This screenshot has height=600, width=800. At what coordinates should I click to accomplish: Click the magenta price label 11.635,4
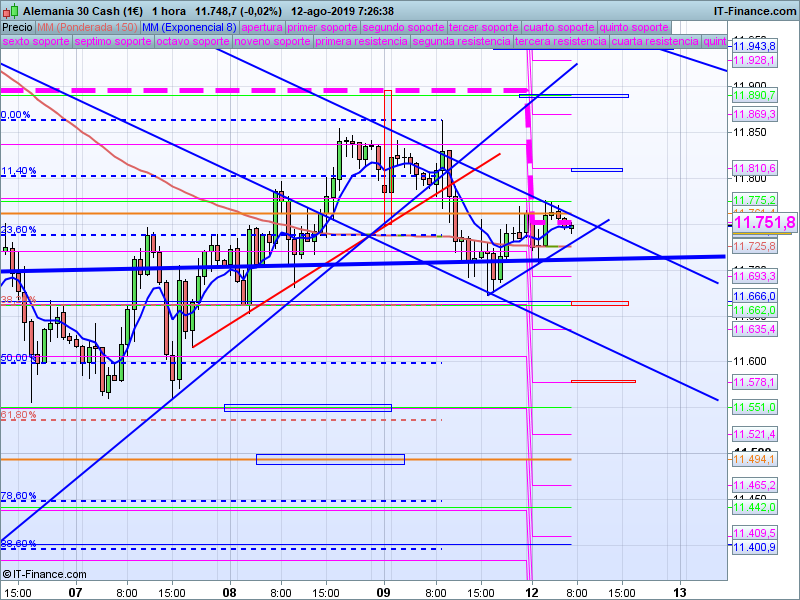tap(755, 329)
